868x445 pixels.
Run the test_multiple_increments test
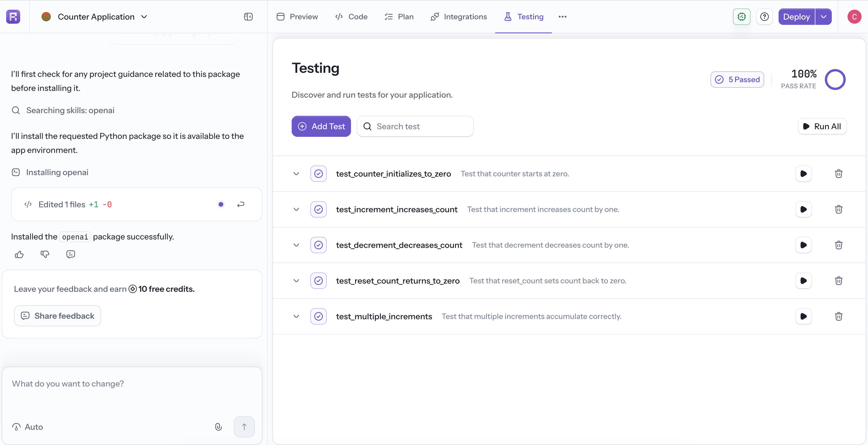pyautogui.click(x=804, y=317)
